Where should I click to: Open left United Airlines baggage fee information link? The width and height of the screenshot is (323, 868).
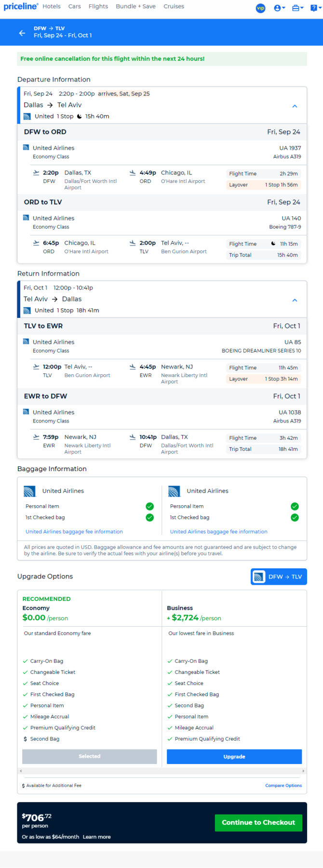tap(74, 532)
